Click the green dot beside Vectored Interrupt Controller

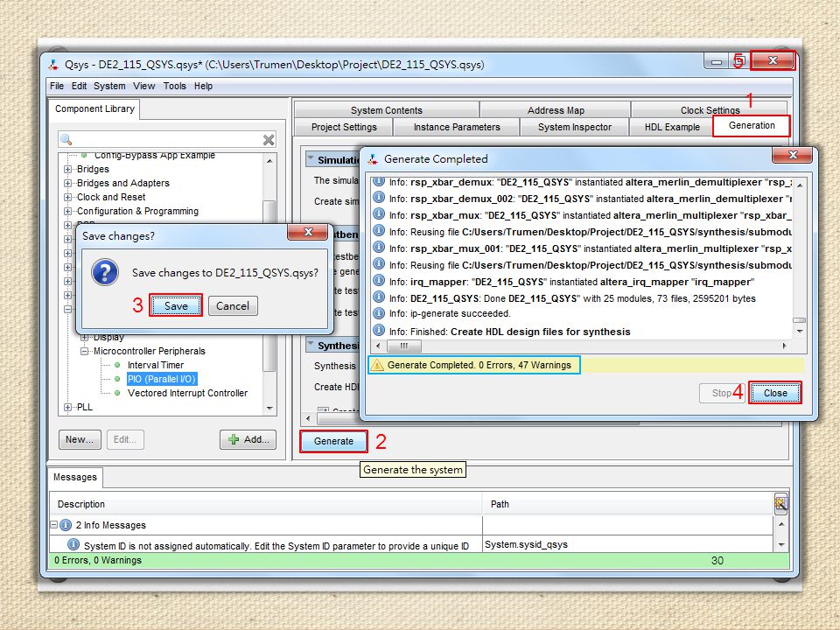(x=116, y=393)
